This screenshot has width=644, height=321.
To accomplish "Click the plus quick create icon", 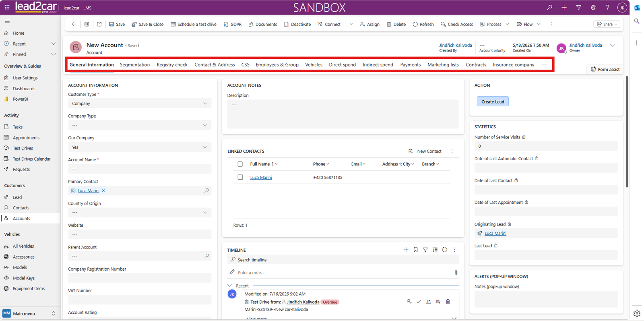I will pyautogui.click(x=564, y=7).
